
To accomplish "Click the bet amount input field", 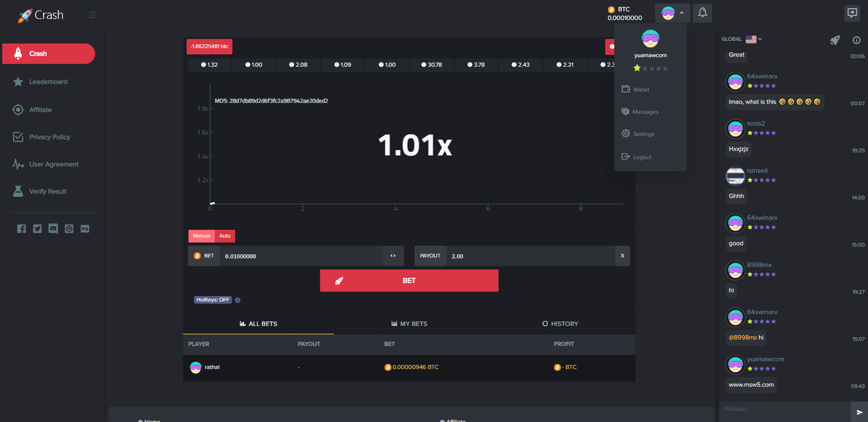I will tap(301, 256).
